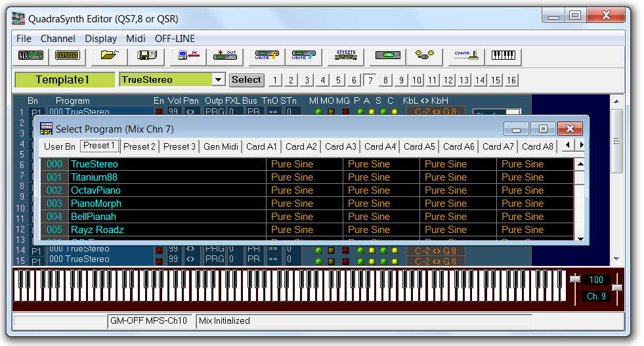Switch to the Preset 2 tab
The width and height of the screenshot is (644, 346).
point(139,146)
